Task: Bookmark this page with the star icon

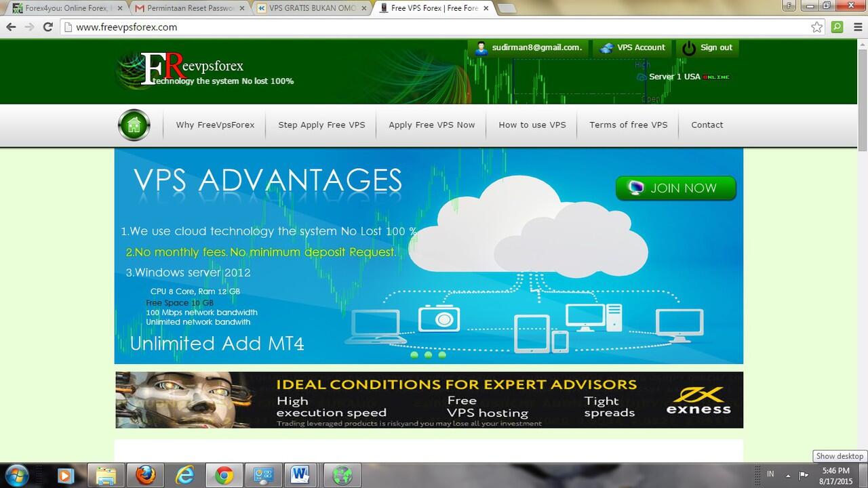Action: pos(817,27)
